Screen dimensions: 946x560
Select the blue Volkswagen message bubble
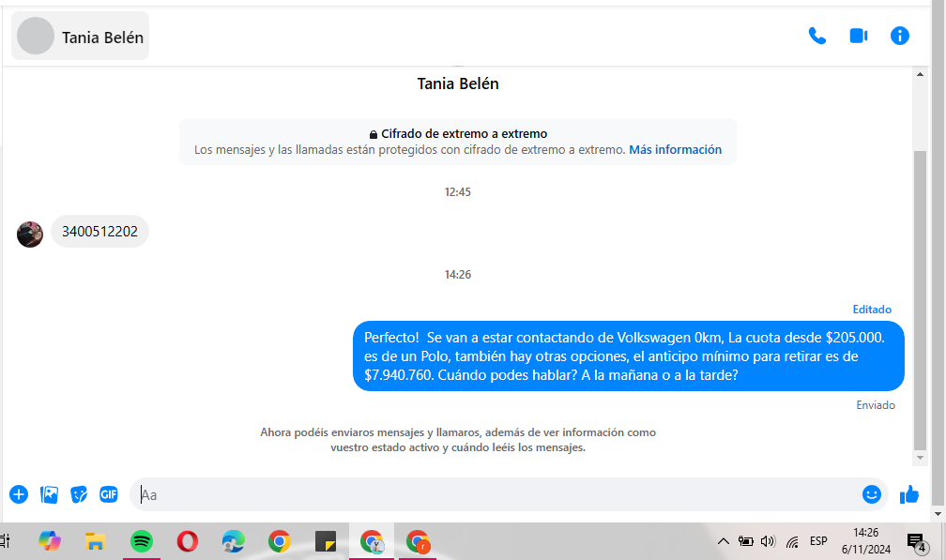click(628, 356)
